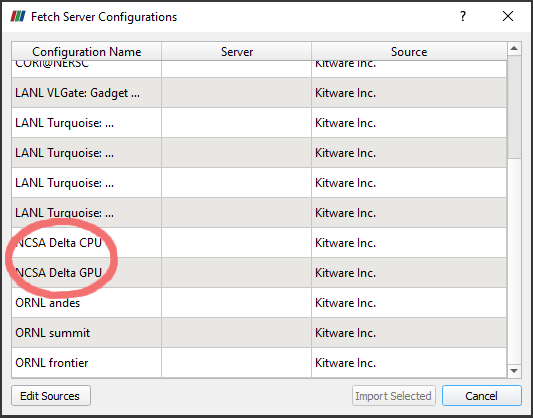Close the Fetch Server Configurations dialog
The height and width of the screenshot is (418, 533).
coord(508,16)
